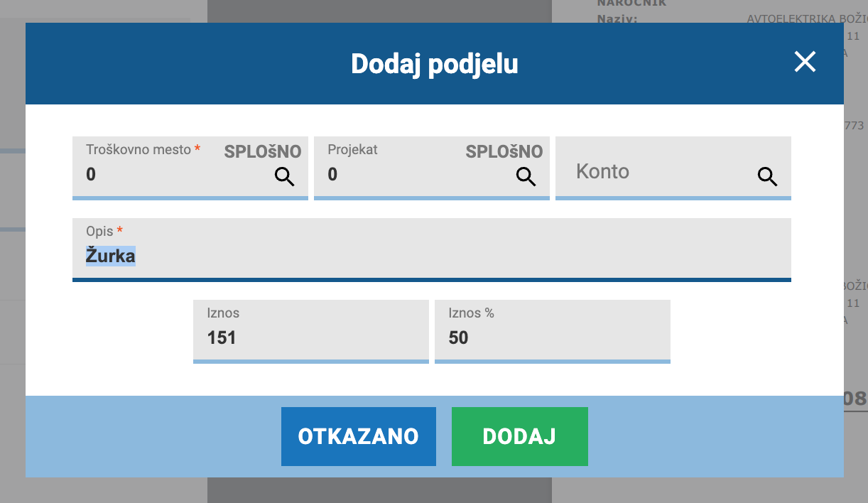Select the Dodaj podjelu dialog title

pos(435,64)
